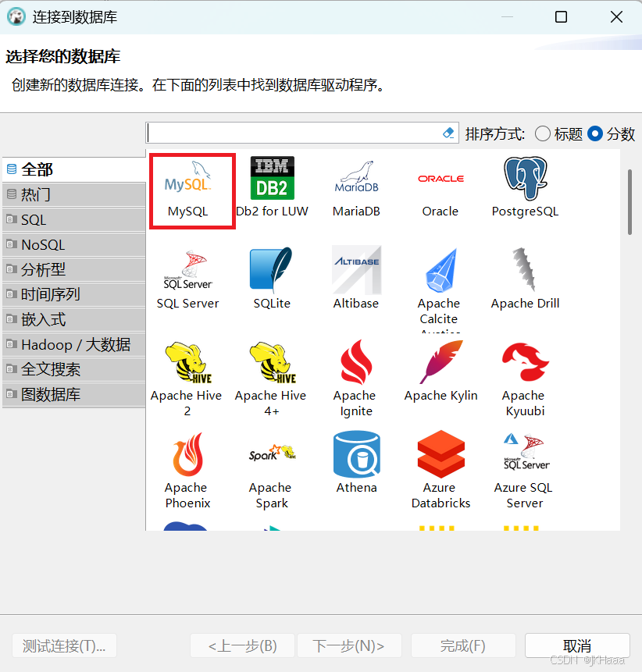Screen dimensions: 642x672
Task: Pick the Apache Phoenix driver
Action: click(187, 471)
